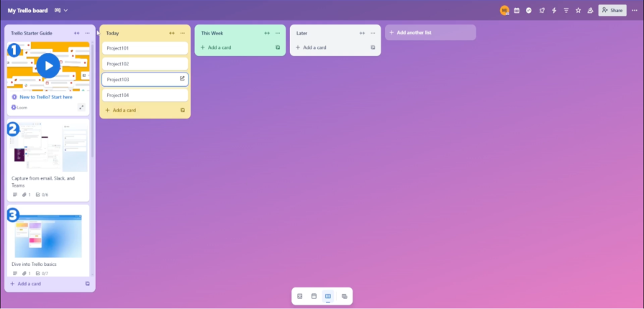The height and width of the screenshot is (309, 644).
Task: Expand the Loom video card preview
Action: (81, 108)
